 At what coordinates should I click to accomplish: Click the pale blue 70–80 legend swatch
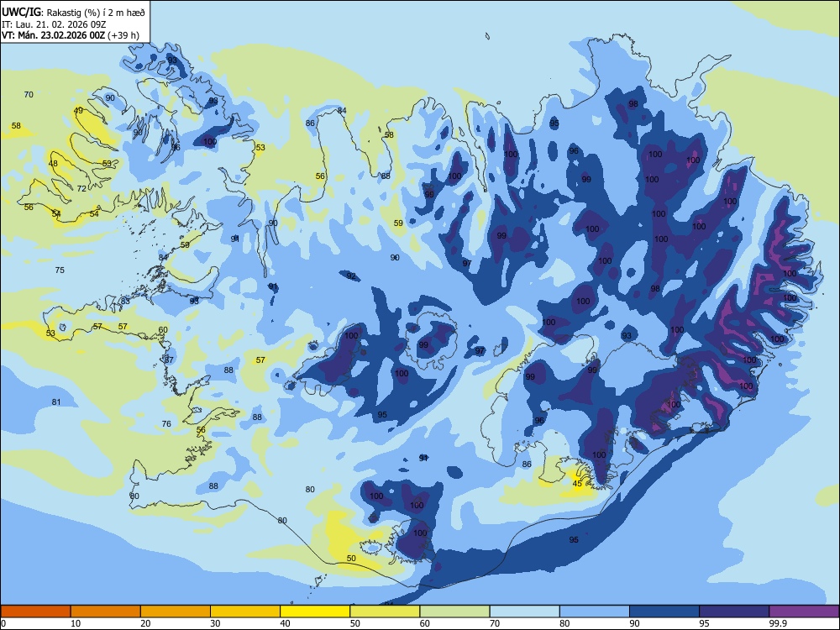(x=524, y=612)
